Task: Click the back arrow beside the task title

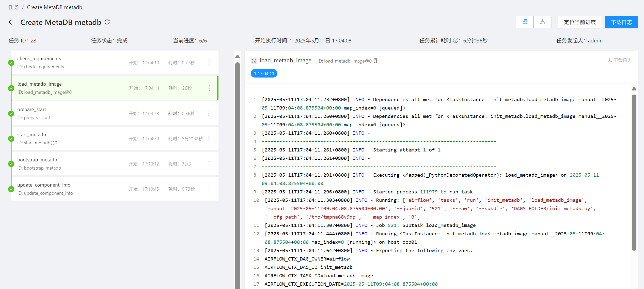Action: pyautogui.click(x=11, y=22)
